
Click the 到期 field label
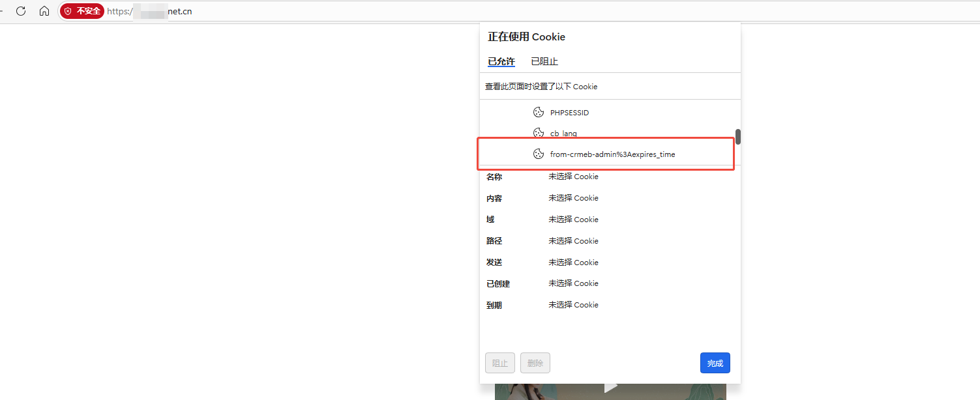pyautogui.click(x=494, y=305)
